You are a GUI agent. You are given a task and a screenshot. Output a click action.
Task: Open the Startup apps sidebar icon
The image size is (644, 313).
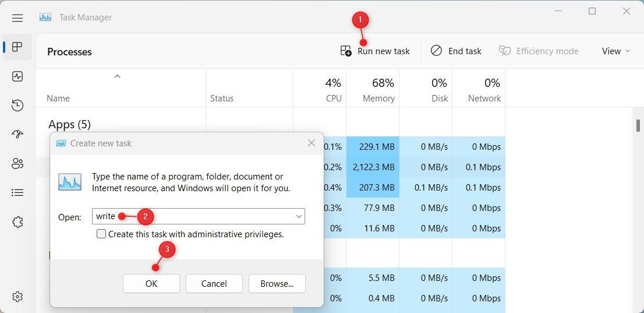17,135
